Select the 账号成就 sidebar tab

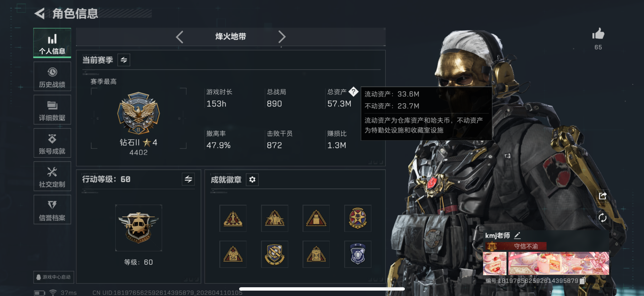point(52,143)
